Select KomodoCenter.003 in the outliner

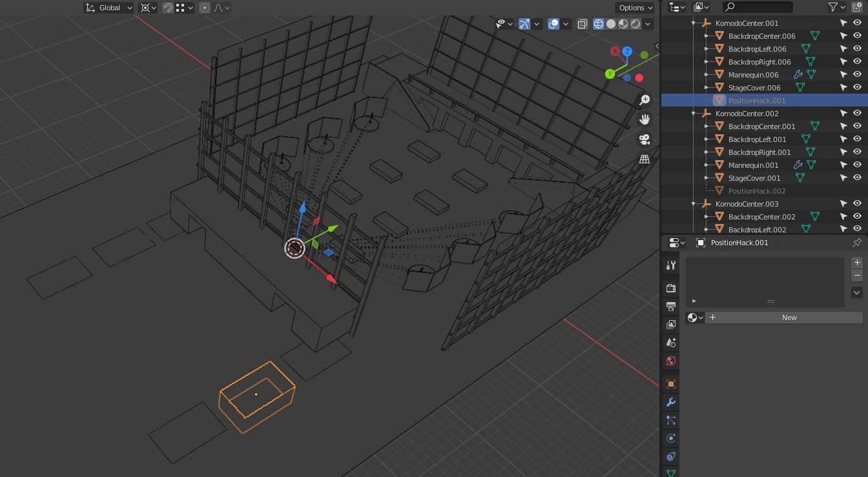(x=747, y=204)
